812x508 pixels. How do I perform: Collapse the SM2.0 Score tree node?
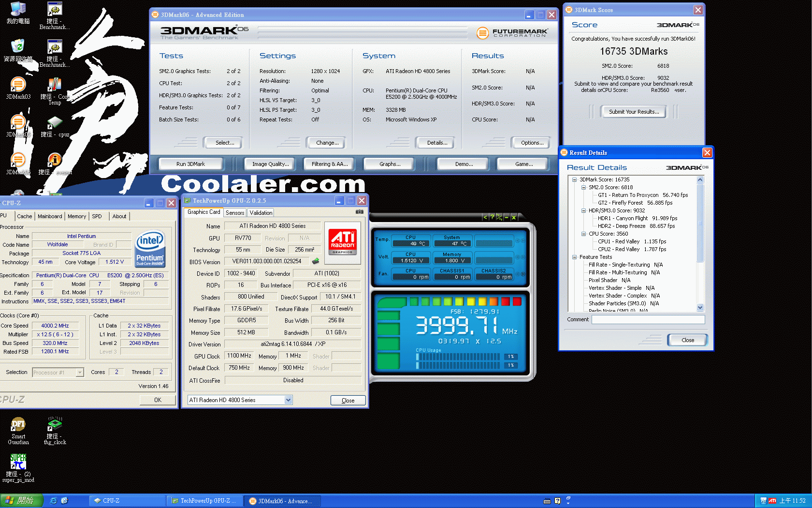point(583,187)
